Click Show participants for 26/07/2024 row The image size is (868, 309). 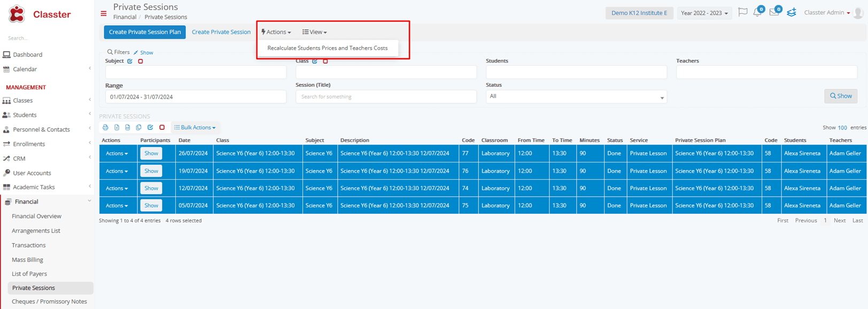[151, 153]
